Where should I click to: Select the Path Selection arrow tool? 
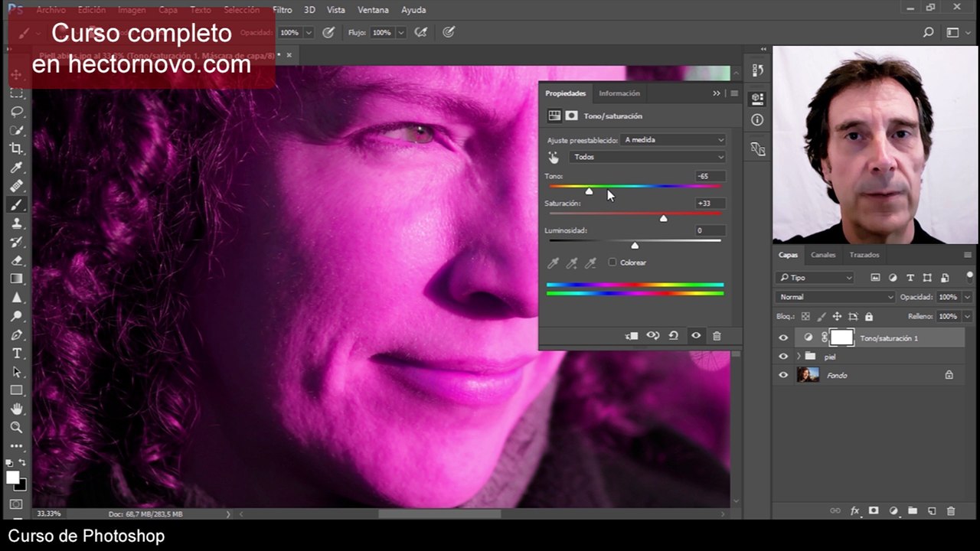click(x=17, y=372)
